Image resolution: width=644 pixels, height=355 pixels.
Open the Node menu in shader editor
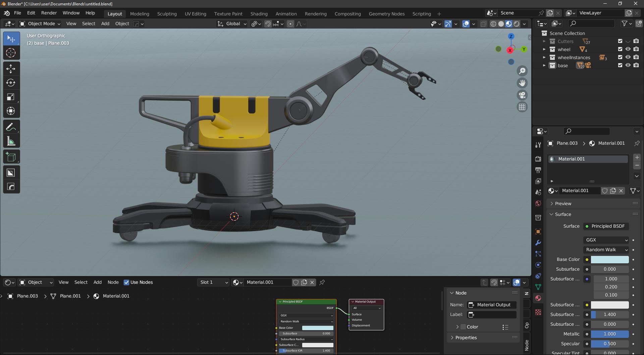pyautogui.click(x=113, y=282)
